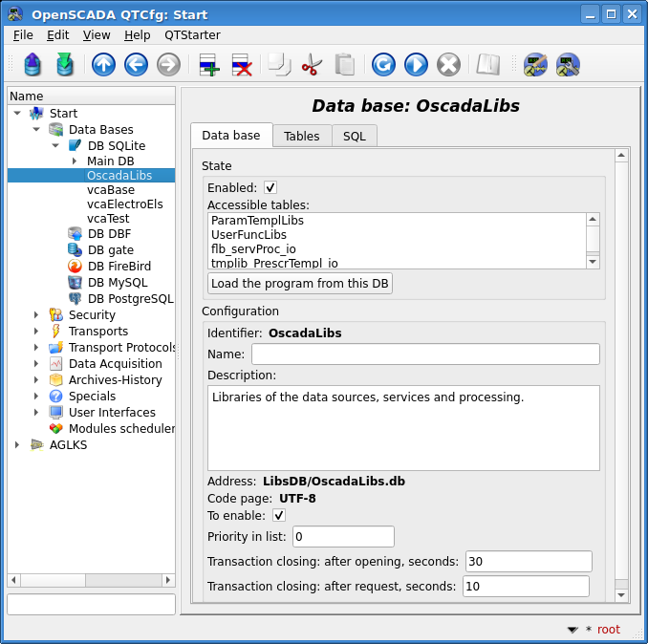Expand the AGLKS station node
This screenshot has height=644, width=648.
[17, 445]
